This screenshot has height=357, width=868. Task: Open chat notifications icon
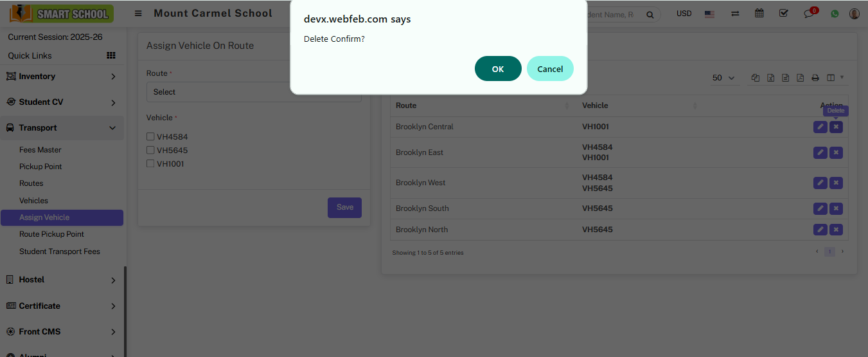(x=809, y=14)
